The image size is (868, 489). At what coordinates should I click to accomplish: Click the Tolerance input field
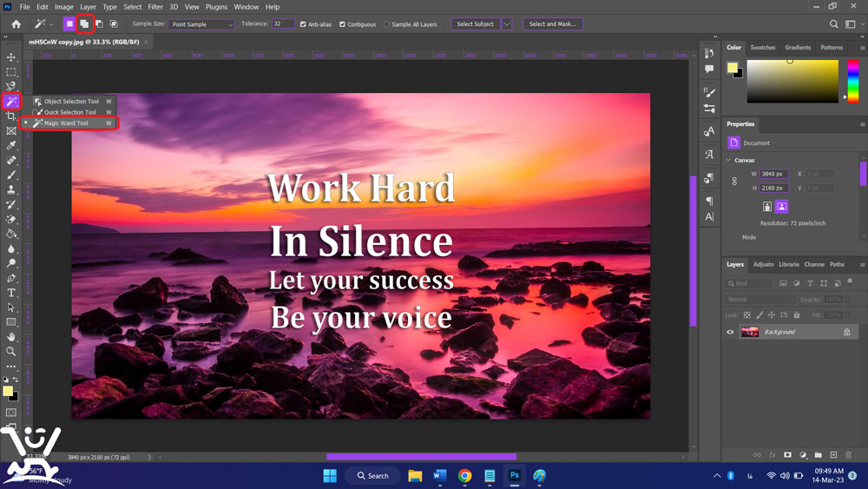[x=283, y=23]
